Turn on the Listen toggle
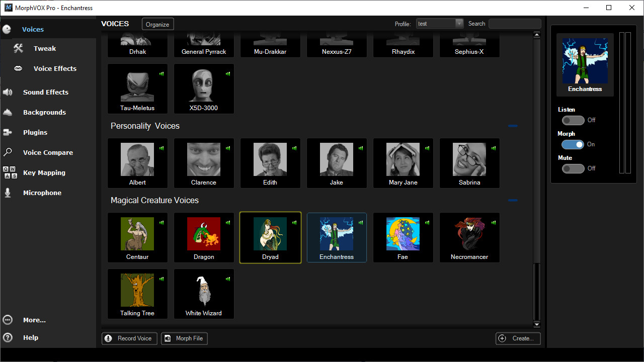Viewport: 644px width, 362px height. point(573,120)
